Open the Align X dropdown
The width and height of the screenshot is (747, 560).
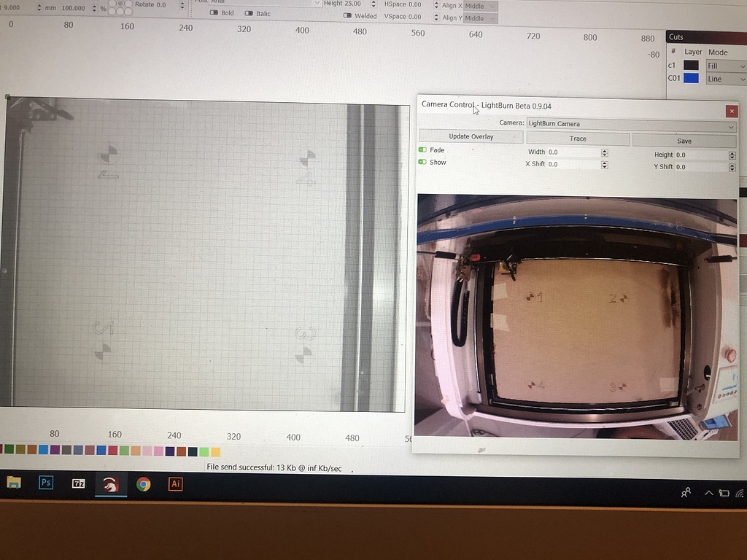tap(479, 5)
